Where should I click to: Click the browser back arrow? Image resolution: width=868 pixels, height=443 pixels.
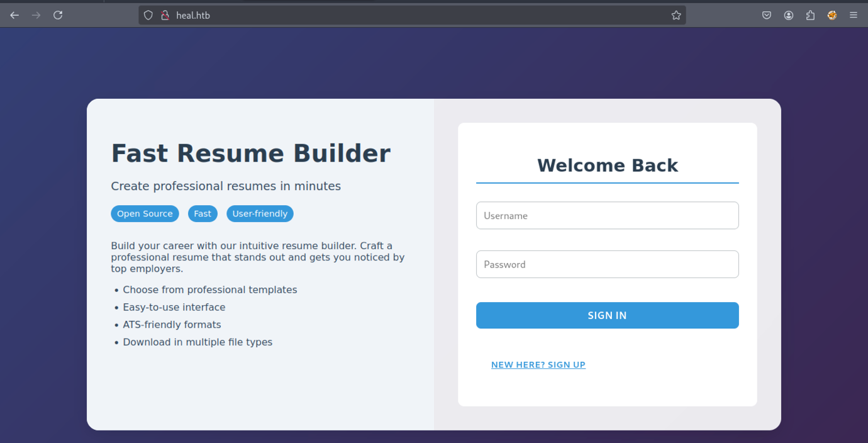tap(14, 15)
